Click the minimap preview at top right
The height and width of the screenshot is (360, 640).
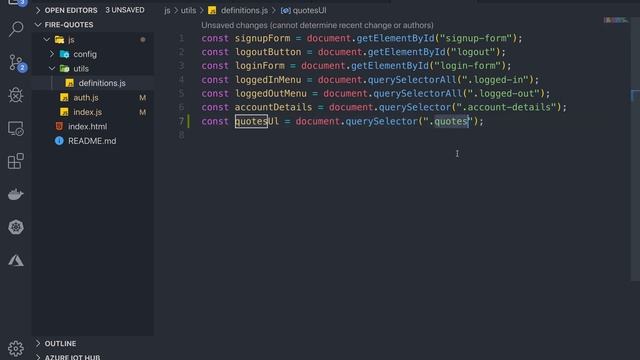(616, 20)
